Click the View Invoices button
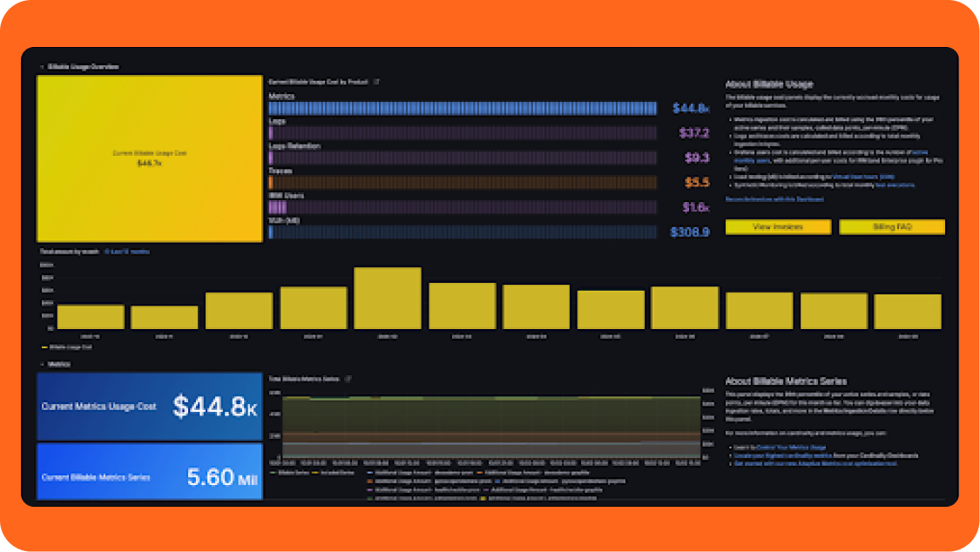The image size is (980, 552). click(x=777, y=227)
